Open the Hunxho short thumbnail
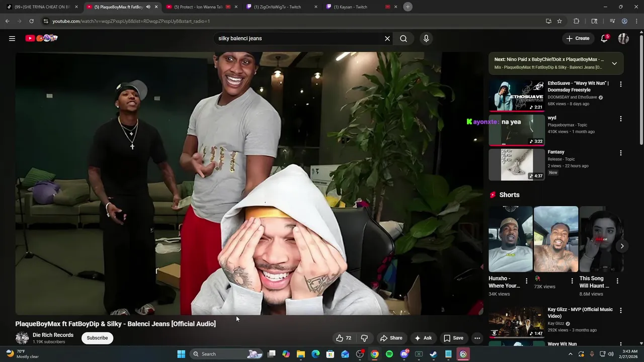 [510, 239]
